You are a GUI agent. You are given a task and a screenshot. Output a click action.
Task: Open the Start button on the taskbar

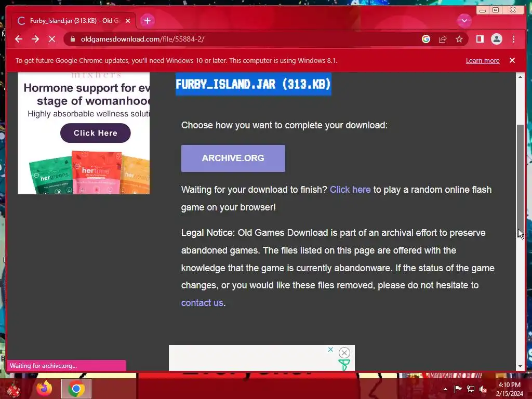point(12,389)
